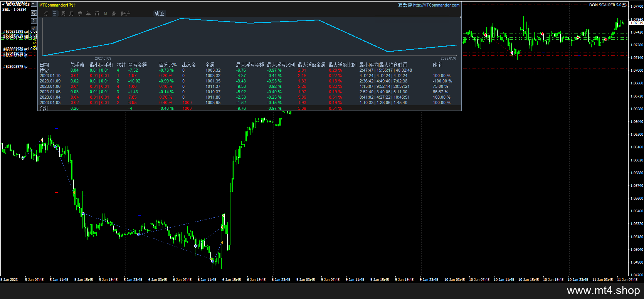This screenshot has width=644, height=299.
Task: Select the 2023.01.05 date row
Action: click(x=249, y=92)
